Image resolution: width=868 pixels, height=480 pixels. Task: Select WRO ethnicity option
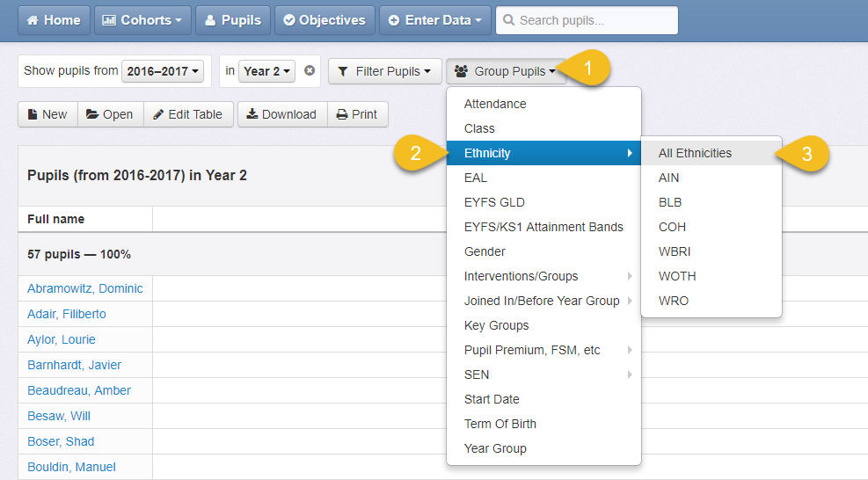coord(711,302)
